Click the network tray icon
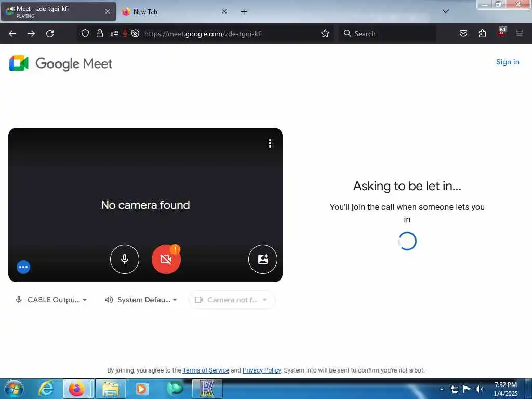532x399 pixels. pyautogui.click(x=454, y=389)
